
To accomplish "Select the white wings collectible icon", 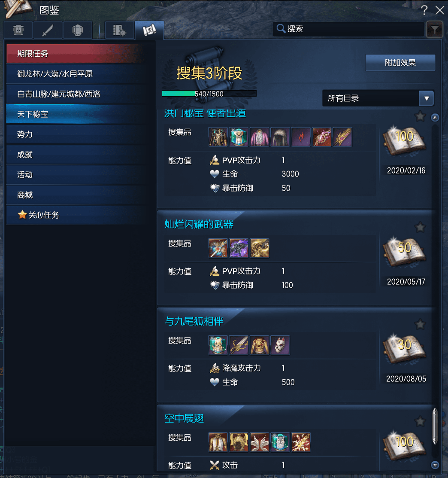I will 260,442.
